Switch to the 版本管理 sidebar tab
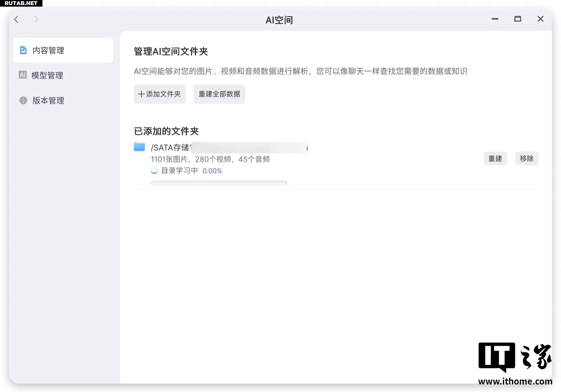This screenshot has width=561, height=392. [48, 101]
